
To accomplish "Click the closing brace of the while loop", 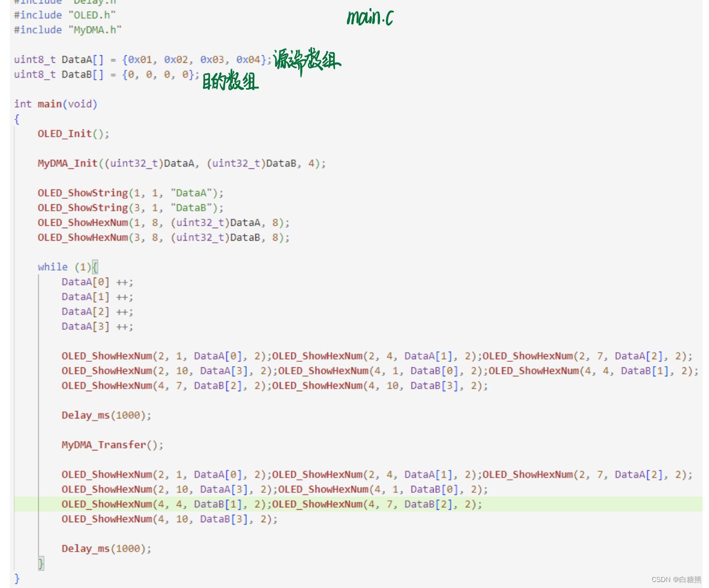I will click(x=41, y=564).
